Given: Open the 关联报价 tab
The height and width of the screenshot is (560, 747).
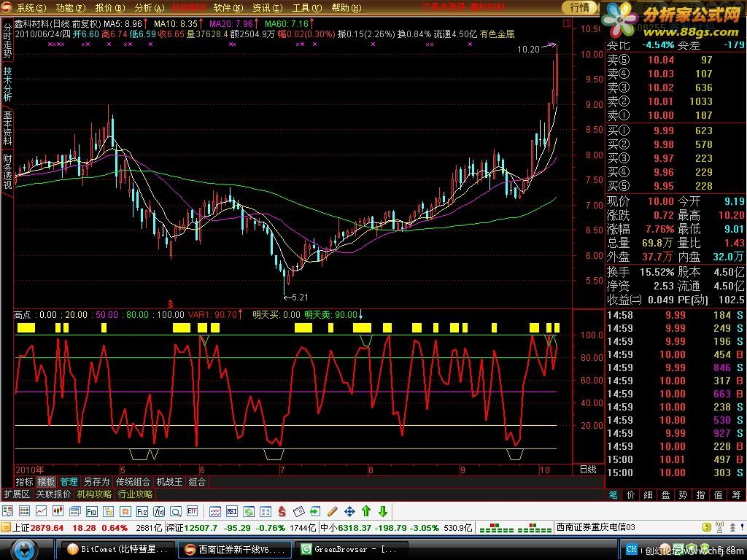Looking at the screenshot, I should click(53, 494).
